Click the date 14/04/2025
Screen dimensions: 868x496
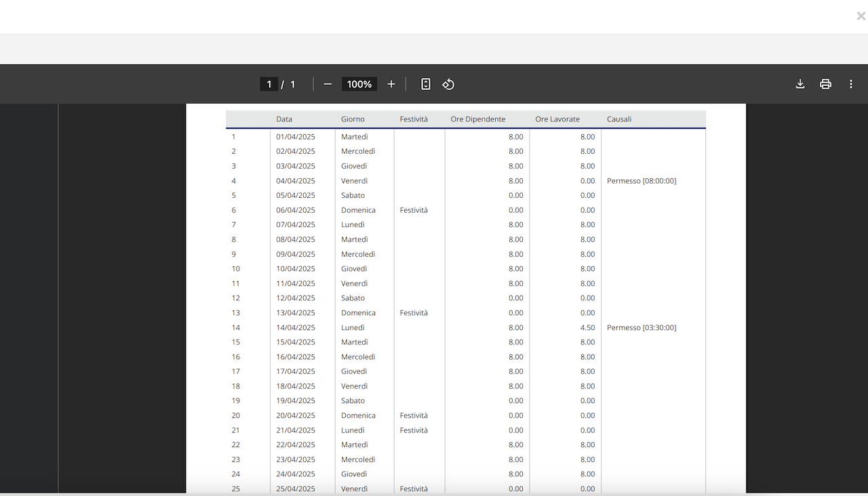click(x=296, y=328)
